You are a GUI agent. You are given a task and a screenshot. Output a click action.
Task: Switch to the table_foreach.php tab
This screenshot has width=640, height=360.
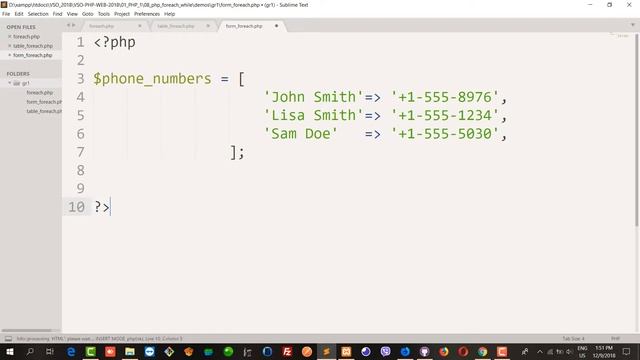[x=180, y=26]
